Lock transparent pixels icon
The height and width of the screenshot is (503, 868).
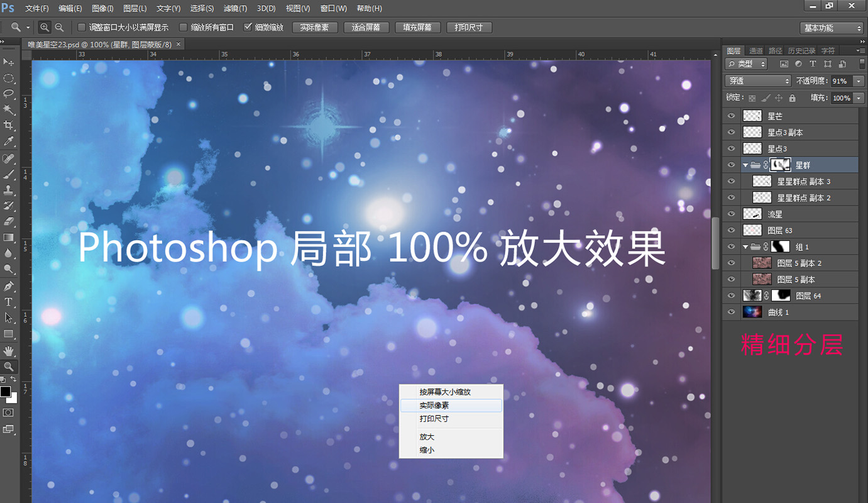[x=751, y=98]
